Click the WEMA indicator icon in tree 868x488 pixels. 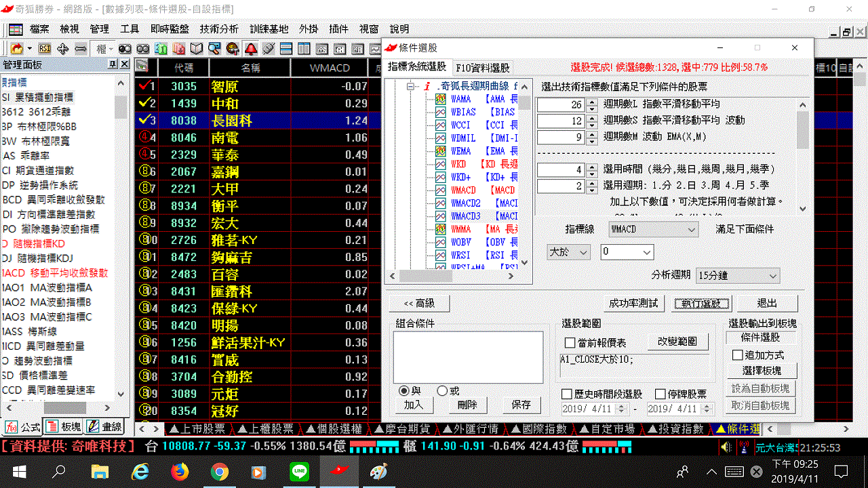[440, 151]
